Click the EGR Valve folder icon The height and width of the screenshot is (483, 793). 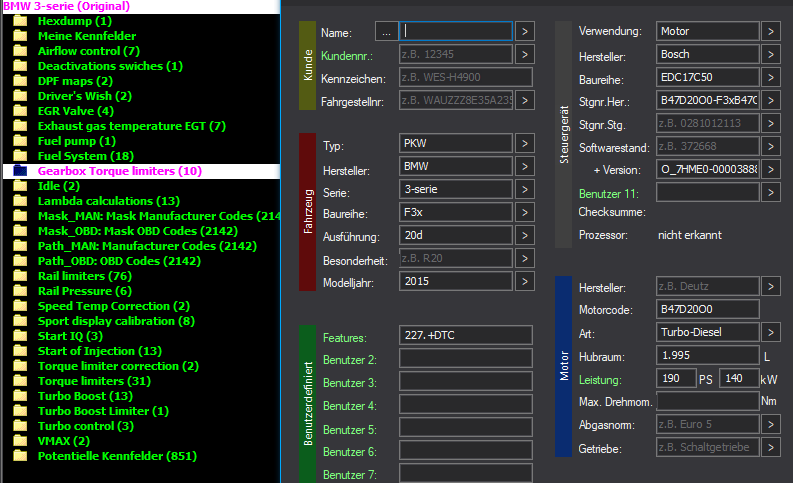point(20,111)
